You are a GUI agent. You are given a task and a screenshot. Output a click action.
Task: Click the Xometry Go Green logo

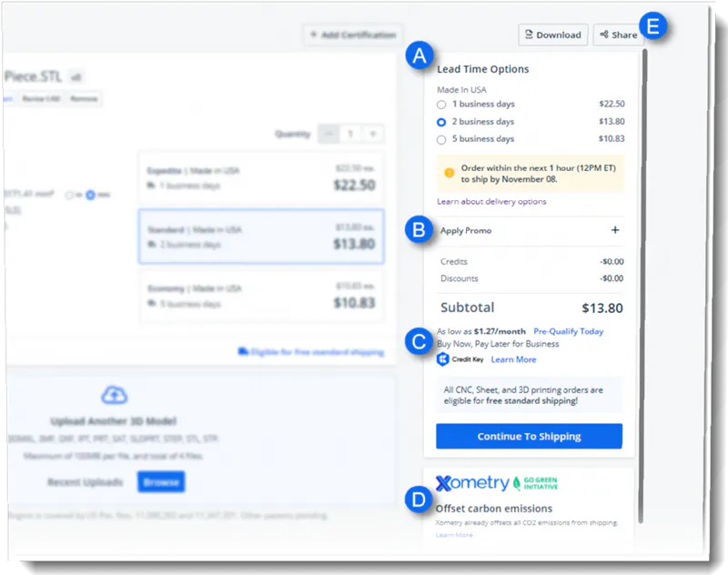click(x=496, y=483)
